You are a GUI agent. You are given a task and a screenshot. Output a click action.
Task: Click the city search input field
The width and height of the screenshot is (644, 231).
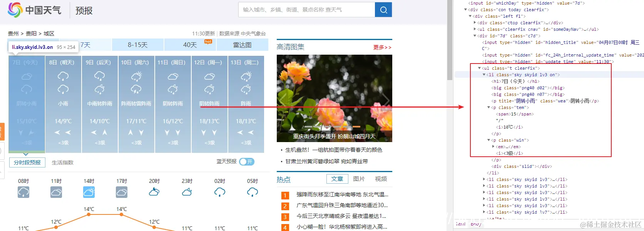click(307, 10)
